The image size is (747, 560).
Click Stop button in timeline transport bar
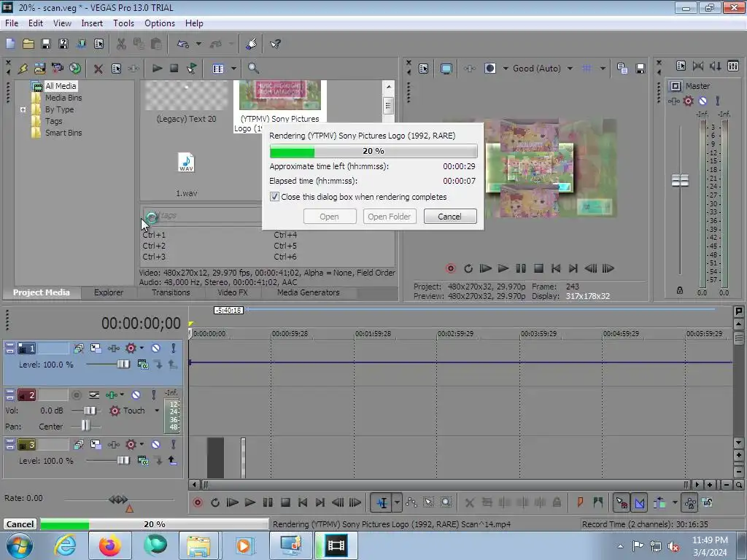[285, 502]
